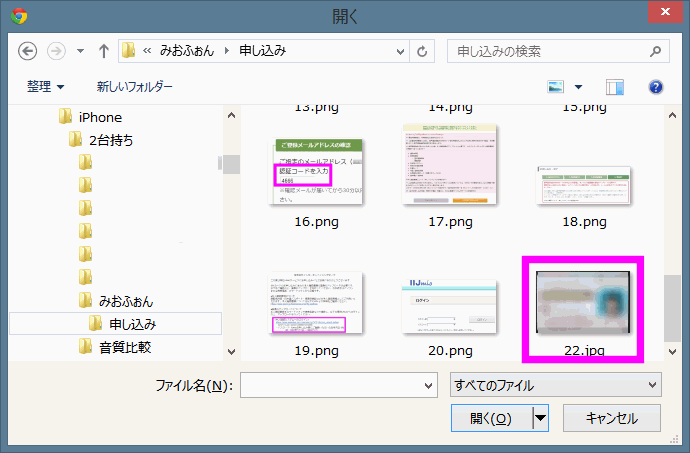690x453 pixels.
Task: Expand the file name history dropdown
Action: (x=428, y=385)
